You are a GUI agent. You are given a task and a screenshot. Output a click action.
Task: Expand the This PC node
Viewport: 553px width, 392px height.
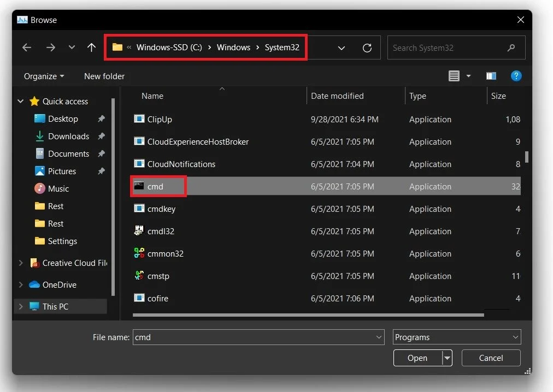coord(20,307)
